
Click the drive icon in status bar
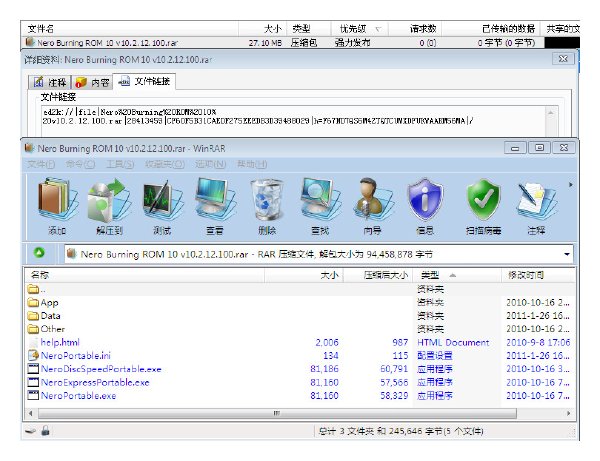31,431
